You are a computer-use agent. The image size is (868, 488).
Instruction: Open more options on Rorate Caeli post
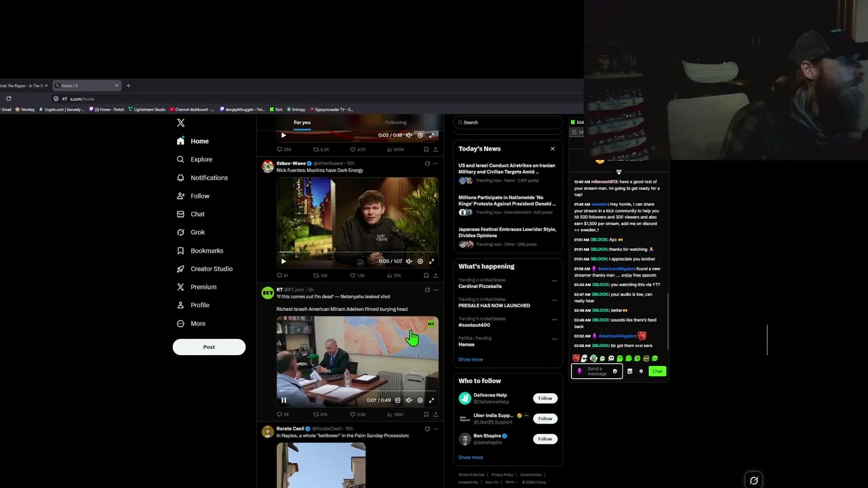(x=436, y=429)
